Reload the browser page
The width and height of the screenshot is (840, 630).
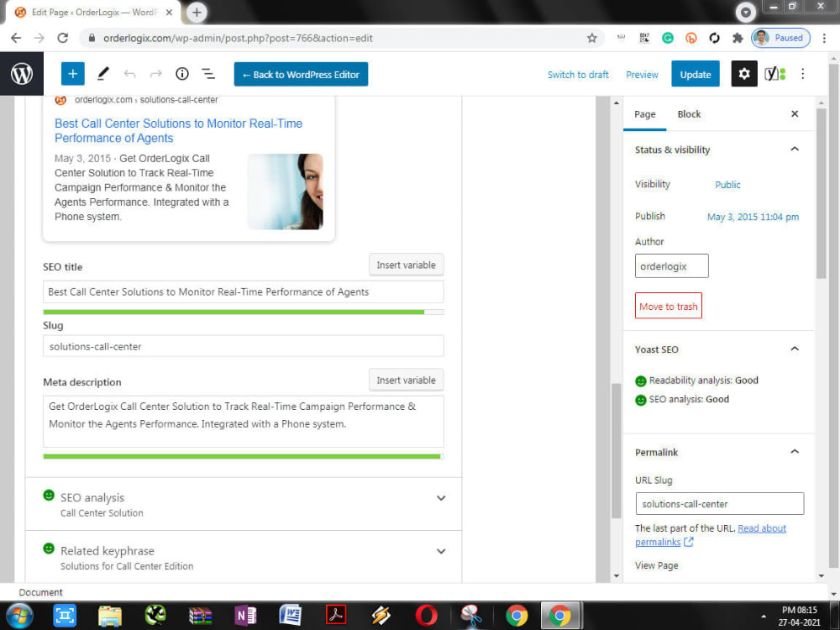pyautogui.click(x=63, y=38)
